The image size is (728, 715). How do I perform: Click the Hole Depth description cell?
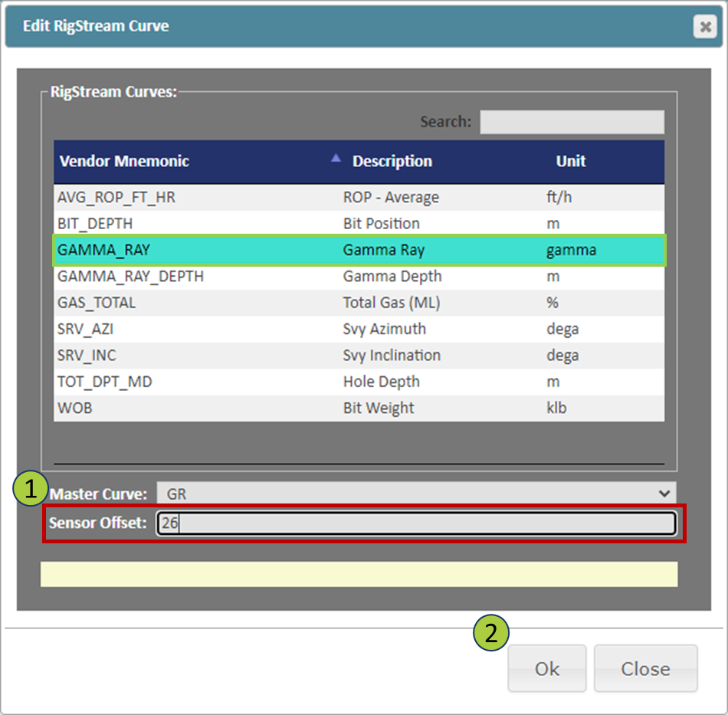[381, 382]
